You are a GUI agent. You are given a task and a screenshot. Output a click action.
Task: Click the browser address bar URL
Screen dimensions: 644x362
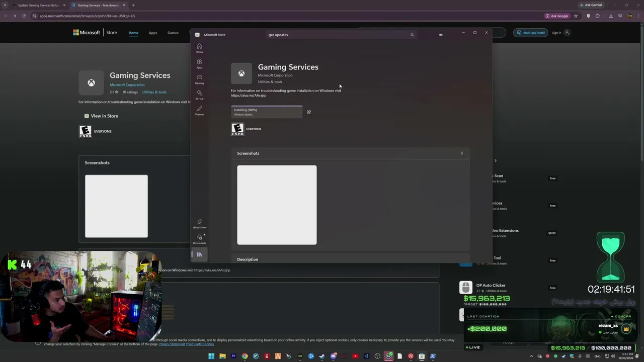88,16
